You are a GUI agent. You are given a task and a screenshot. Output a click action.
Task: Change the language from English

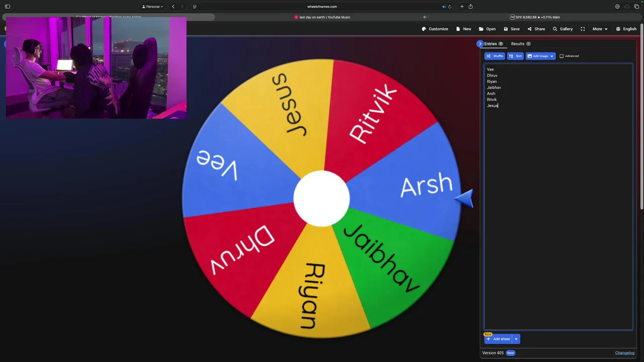coord(626,29)
